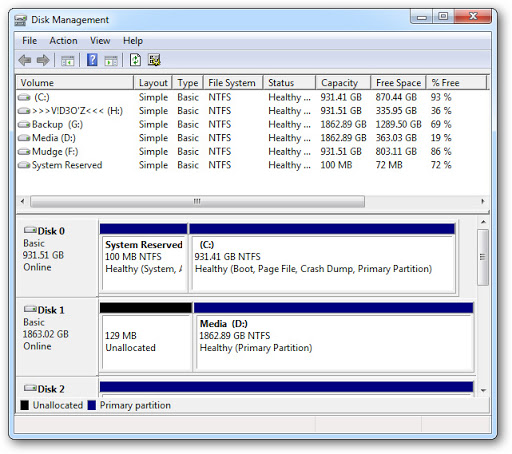Select the System Reserved drive icon in list
The width and height of the screenshot is (512, 454).
pyautogui.click(x=24, y=165)
